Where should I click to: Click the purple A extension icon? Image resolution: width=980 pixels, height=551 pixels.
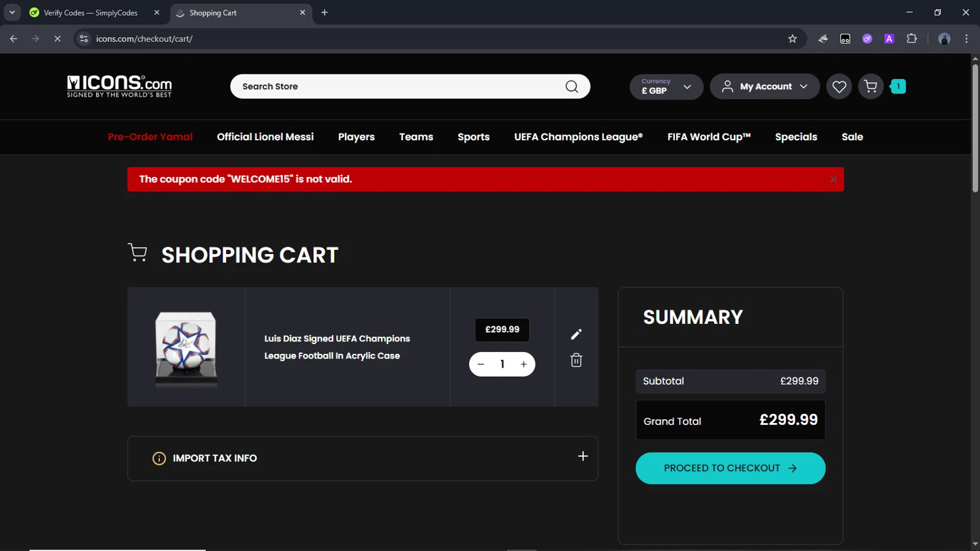pyautogui.click(x=889, y=39)
